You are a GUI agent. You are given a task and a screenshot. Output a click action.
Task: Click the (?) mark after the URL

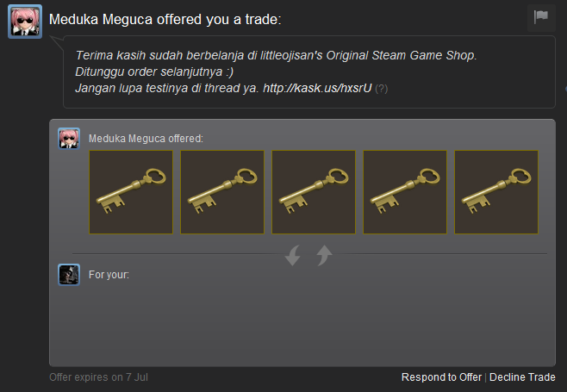tap(382, 89)
